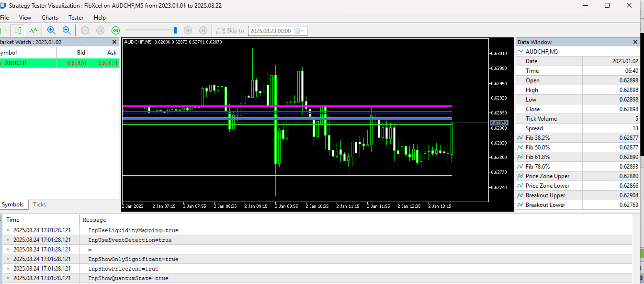Click the yellow breakout lower line on chart
This screenshot has height=284, width=644.
(287, 176)
